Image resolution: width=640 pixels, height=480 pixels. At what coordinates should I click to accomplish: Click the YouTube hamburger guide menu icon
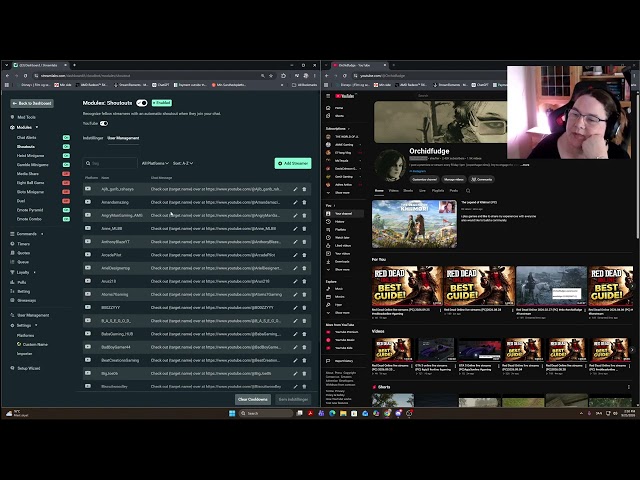pos(328,96)
